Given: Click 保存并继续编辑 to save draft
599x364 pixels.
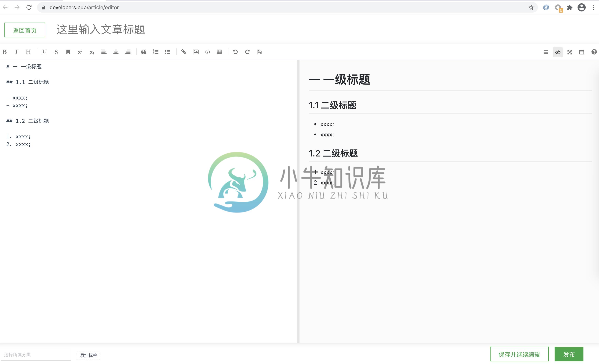Looking at the screenshot, I should [x=519, y=354].
